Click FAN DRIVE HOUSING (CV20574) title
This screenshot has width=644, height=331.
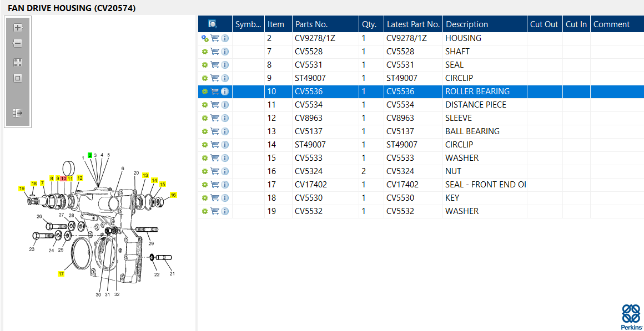tap(72, 8)
